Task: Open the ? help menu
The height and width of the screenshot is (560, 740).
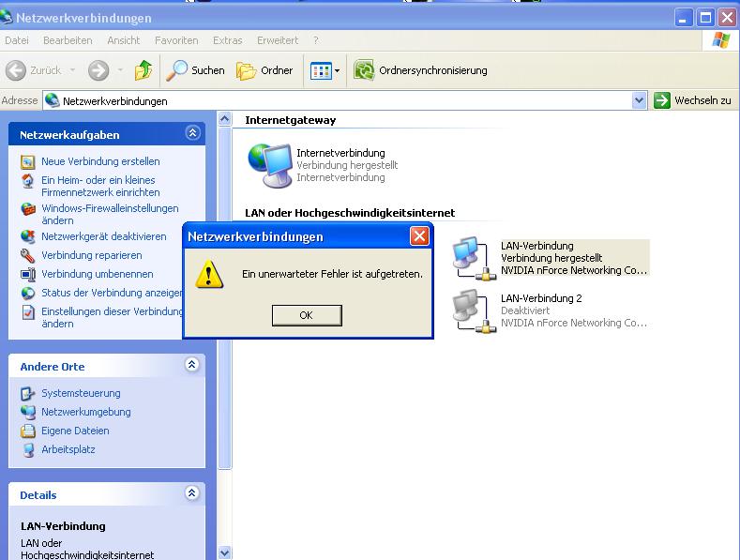Action: [x=316, y=40]
